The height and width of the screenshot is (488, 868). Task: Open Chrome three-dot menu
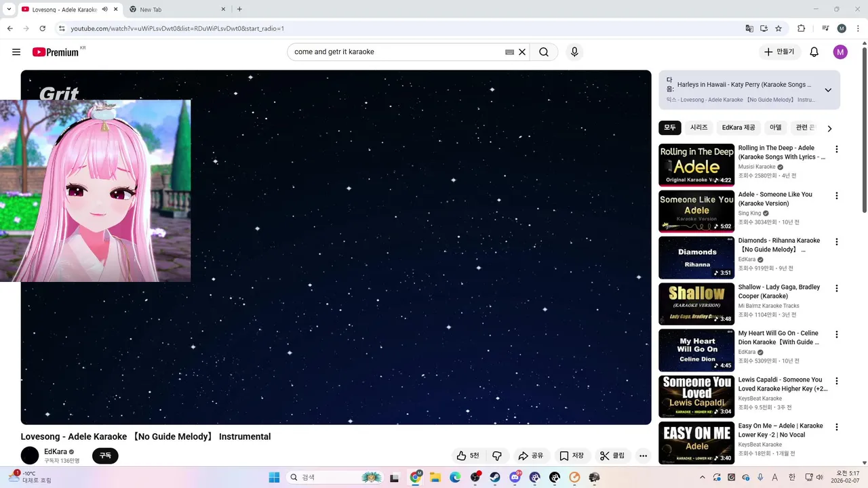[856, 28]
